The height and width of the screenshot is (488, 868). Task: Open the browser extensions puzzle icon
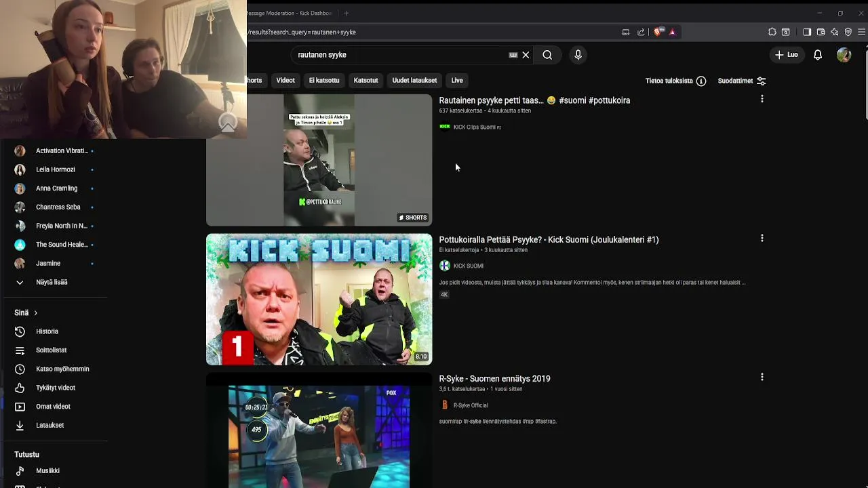772,32
